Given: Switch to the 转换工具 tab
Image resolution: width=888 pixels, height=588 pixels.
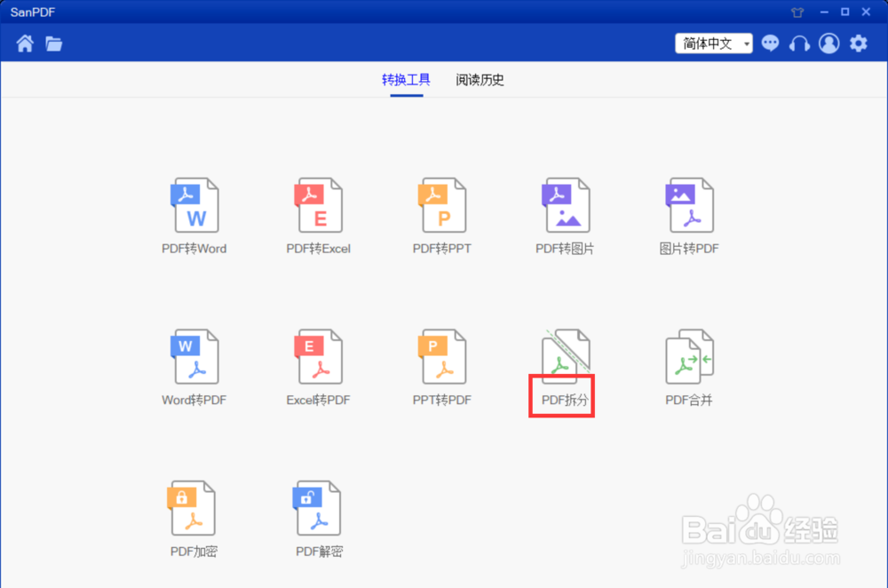Looking at the screenshot, I should (406, 80).
